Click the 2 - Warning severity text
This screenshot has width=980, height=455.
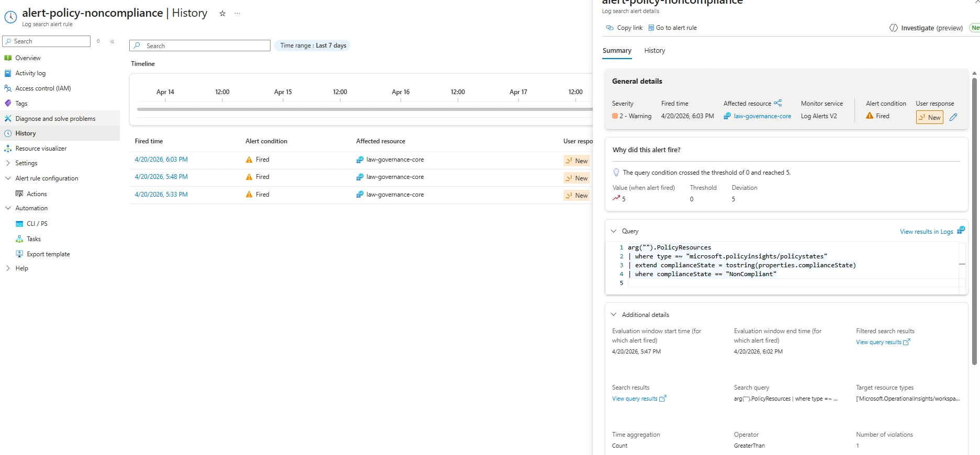pos(635,116)
